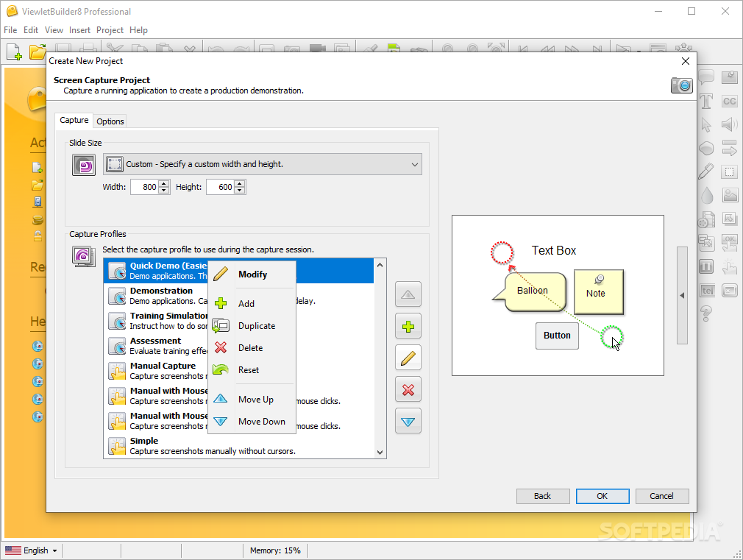
Task: Click profile list scrollbar up arrow
Action: [380, 265]
